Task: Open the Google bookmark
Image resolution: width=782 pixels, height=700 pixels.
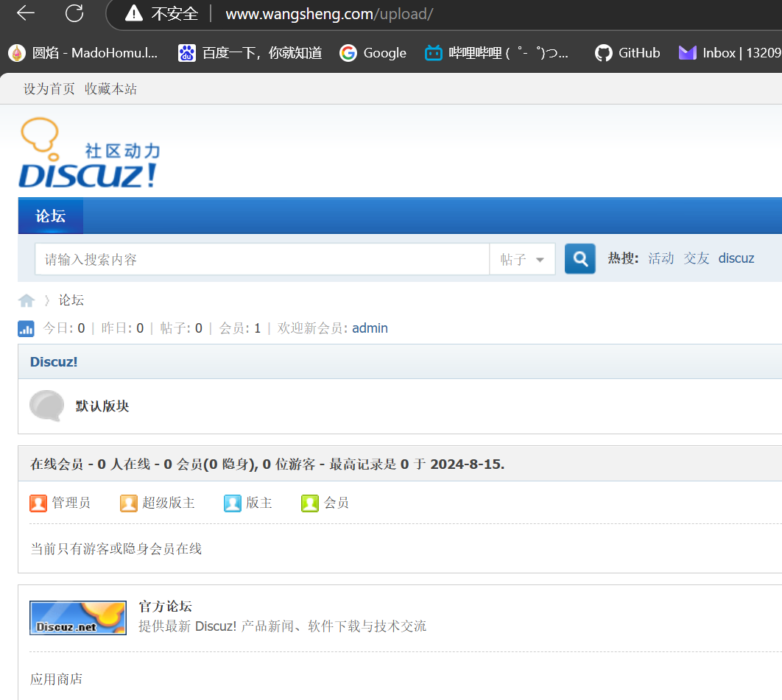Action: (x=373, y=53)
